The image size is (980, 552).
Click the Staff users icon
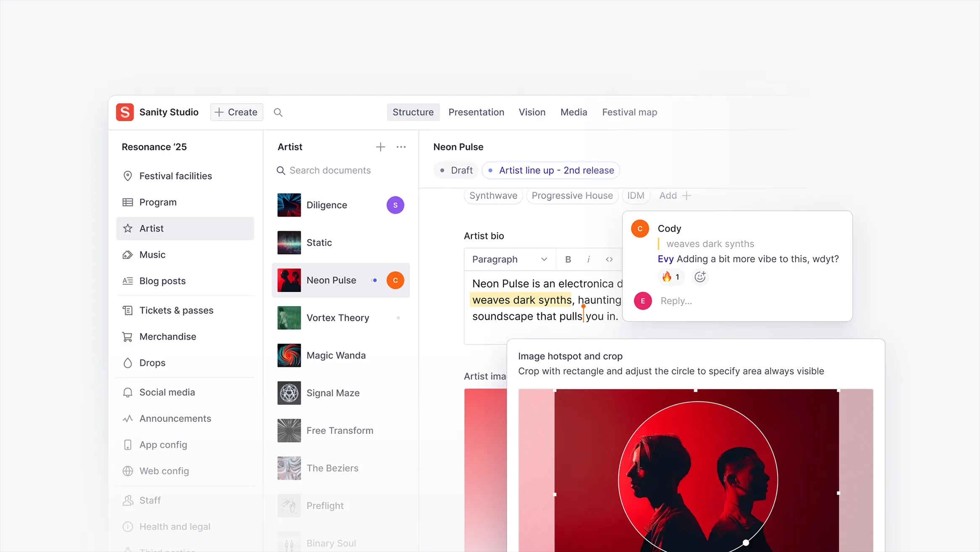click(128, 500)
